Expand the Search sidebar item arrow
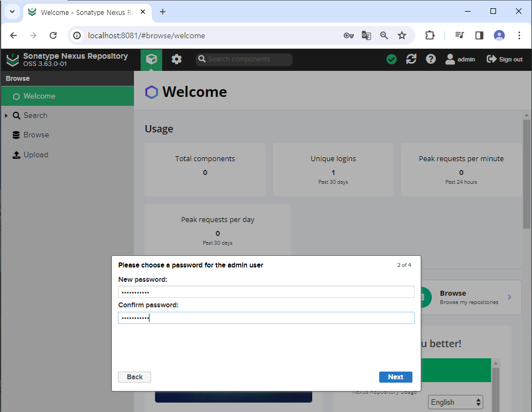This screenshot has width=532, height=412. click(x=6, y=116)
